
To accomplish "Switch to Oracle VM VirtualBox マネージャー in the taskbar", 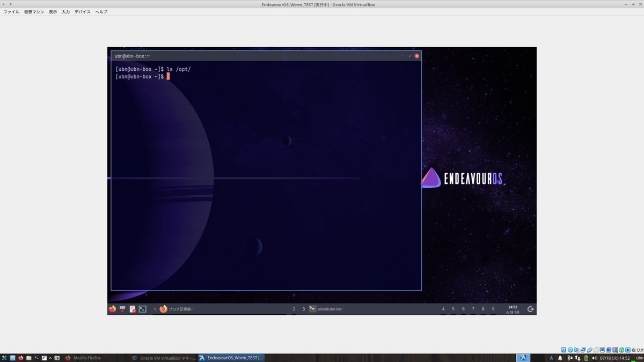I will pyautogui.click(x=164, y=358).
